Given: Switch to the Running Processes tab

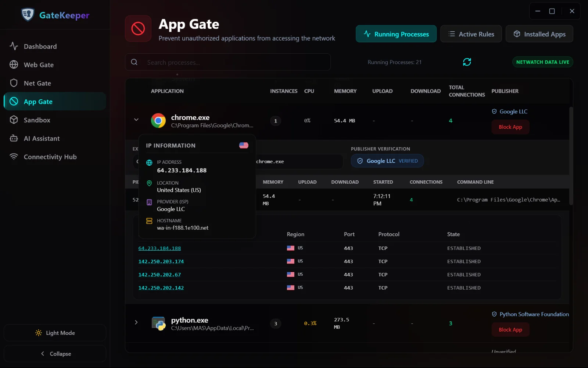Looking at the screenshot, I should pos(396,34).
